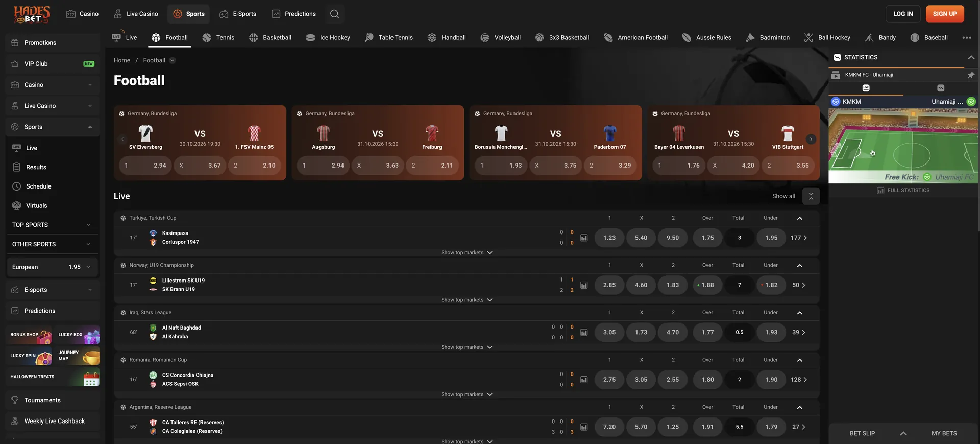Pin the KMKM FC - Uhamiaji statistics widget
Image resolution: width=980 pixels, height=444 pixels.
tap(971, 75)
